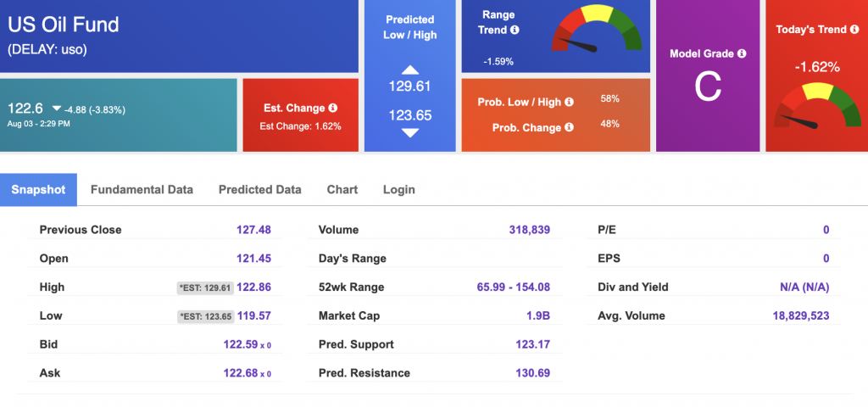Click the Model Grade C tile
The width and height of the screenshot is (868, 407).
click(x=708, y=75)
